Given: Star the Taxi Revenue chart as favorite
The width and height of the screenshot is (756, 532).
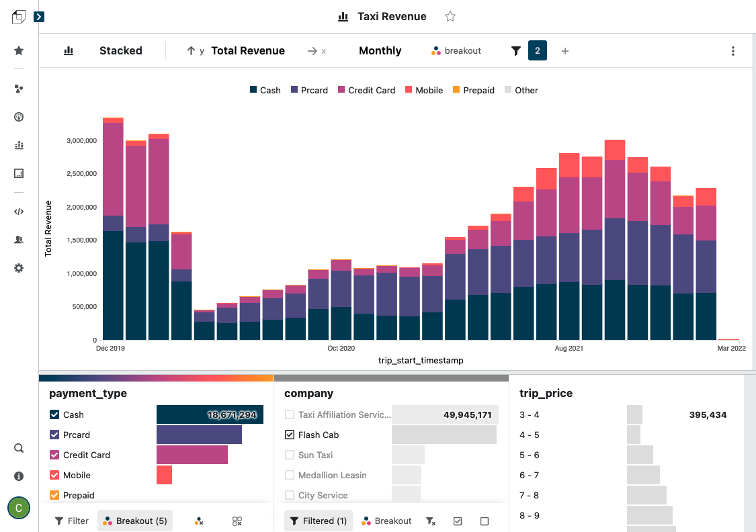Looking at the screenshot, I should (450, 17).
